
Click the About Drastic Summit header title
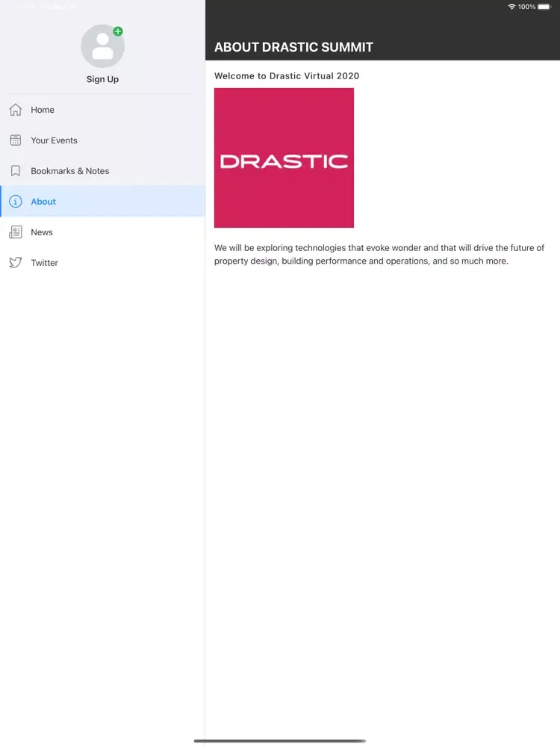293,47
